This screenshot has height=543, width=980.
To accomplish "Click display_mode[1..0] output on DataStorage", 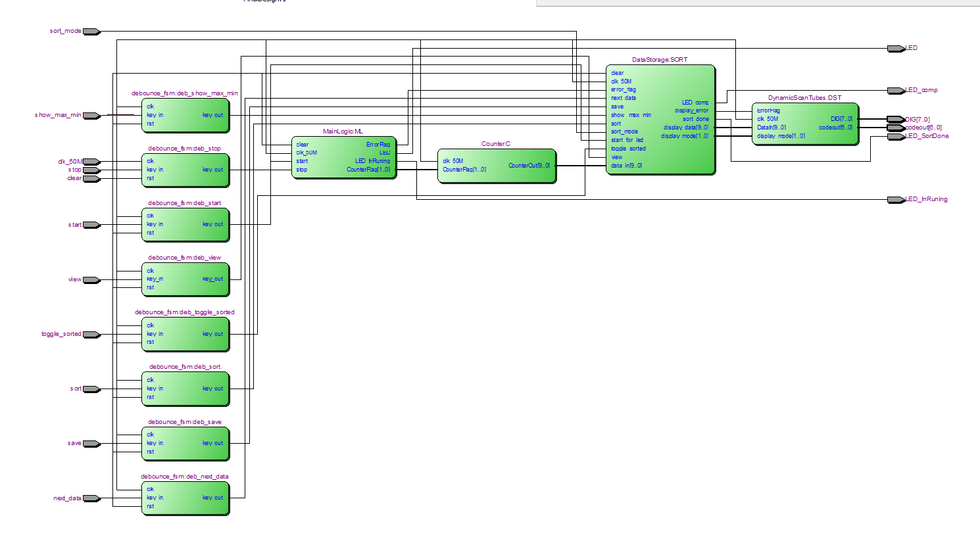I will point(685,136).
